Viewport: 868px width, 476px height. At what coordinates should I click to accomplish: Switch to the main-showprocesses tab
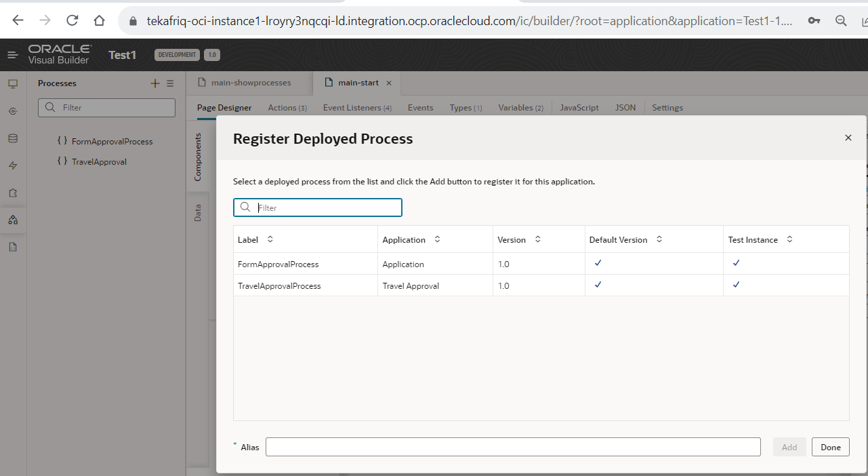click(251, 82)
